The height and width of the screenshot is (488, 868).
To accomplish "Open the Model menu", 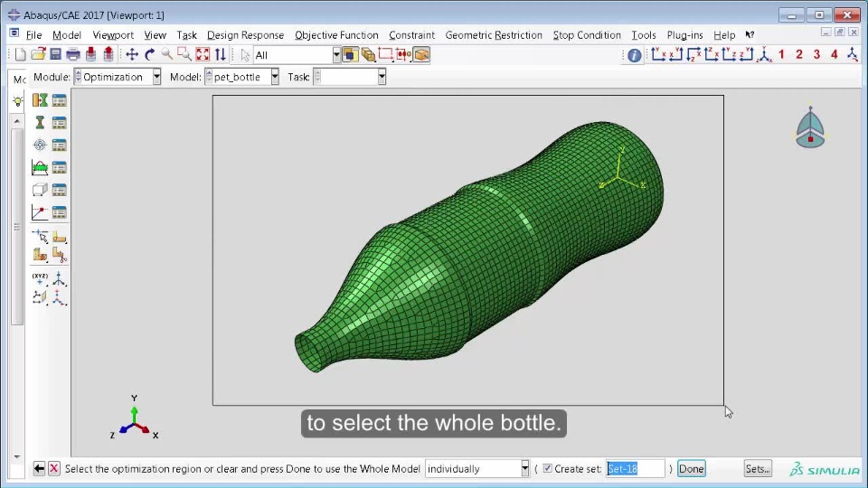I will (x=66, y=35).
